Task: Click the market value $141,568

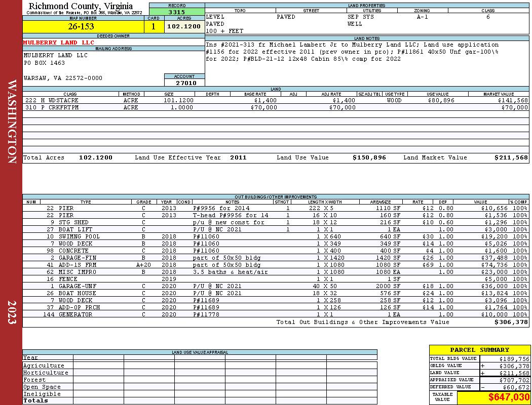Action: tap(513, 101)
